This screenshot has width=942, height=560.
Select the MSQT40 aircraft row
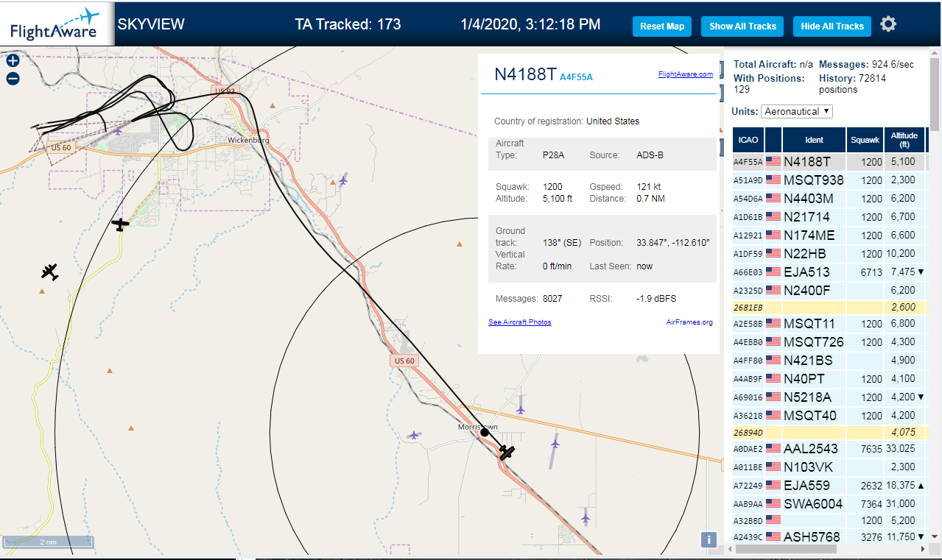click(x=829, y=416)
